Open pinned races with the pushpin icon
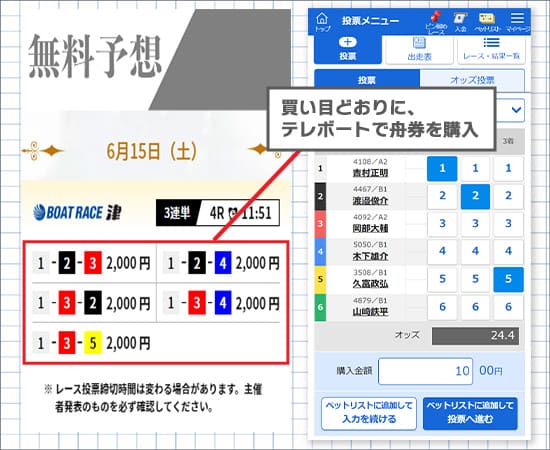This screenshot has width=550, height=450. 436,22
